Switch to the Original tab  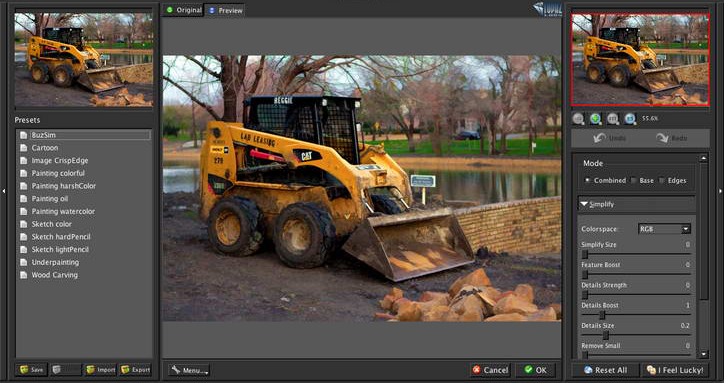[x=183, y=10]
